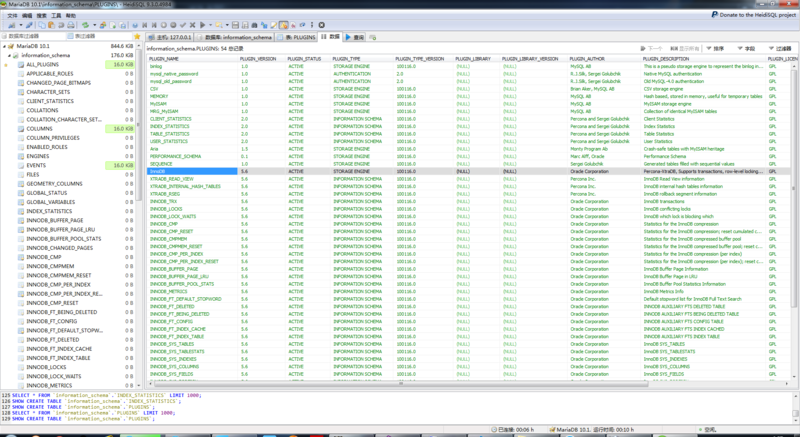
Task: Open the 过滤器 filter dropdown
Action: click(778, 48)
